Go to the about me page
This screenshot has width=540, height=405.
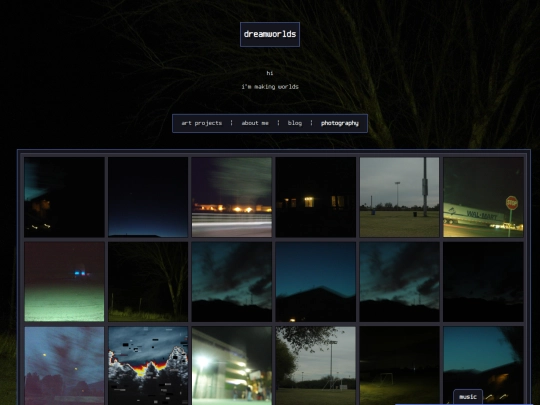(255, 123)
